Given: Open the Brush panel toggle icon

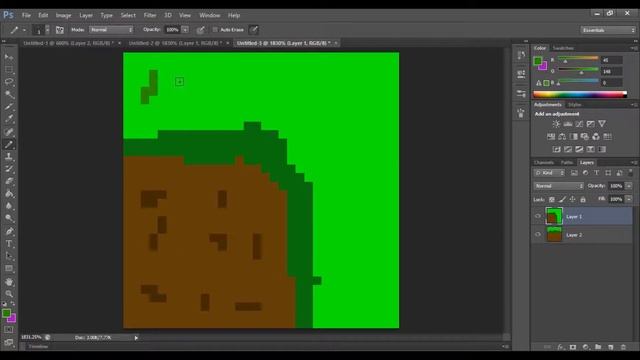Looking at the screenshot, I should pyautogui.click(x=60, y=30).
